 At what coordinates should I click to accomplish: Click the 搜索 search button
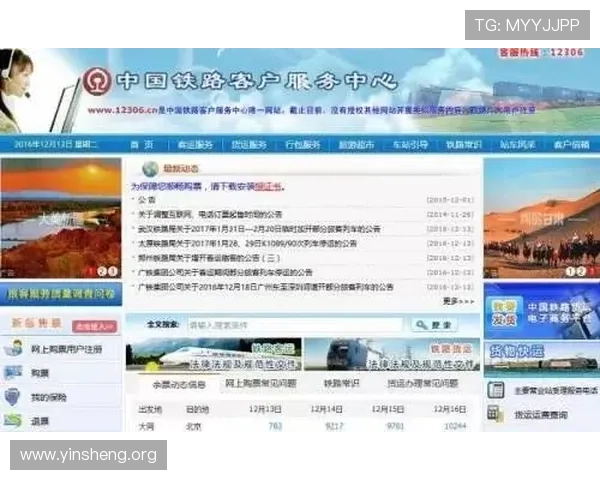(435, 325)
